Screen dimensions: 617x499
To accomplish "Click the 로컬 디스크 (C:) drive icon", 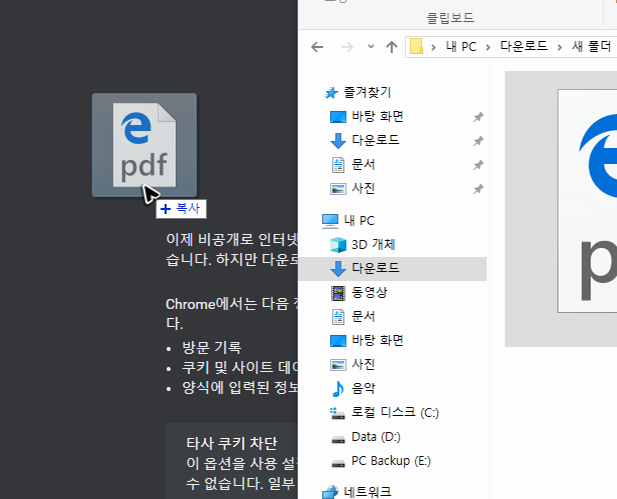I will [338, 413].
